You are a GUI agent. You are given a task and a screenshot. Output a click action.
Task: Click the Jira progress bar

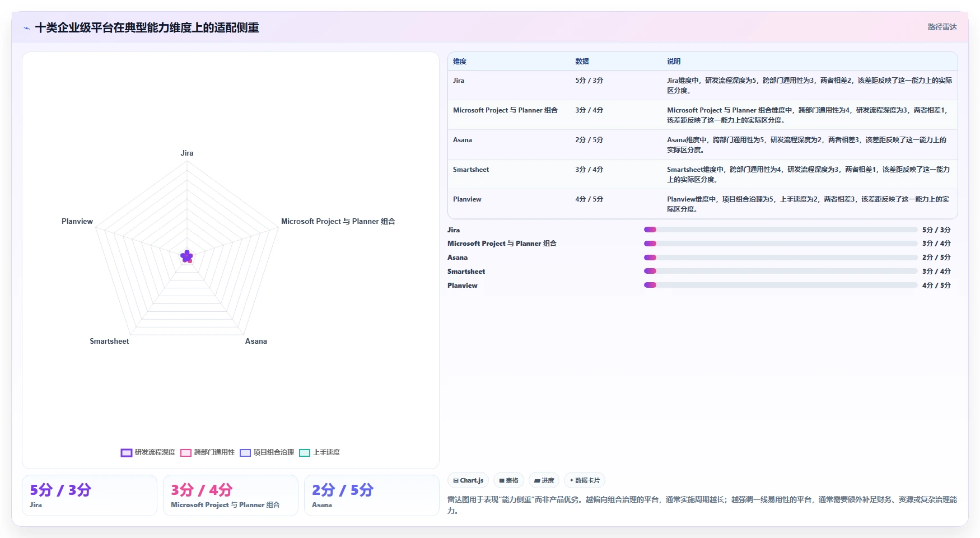tap(781, 230)
